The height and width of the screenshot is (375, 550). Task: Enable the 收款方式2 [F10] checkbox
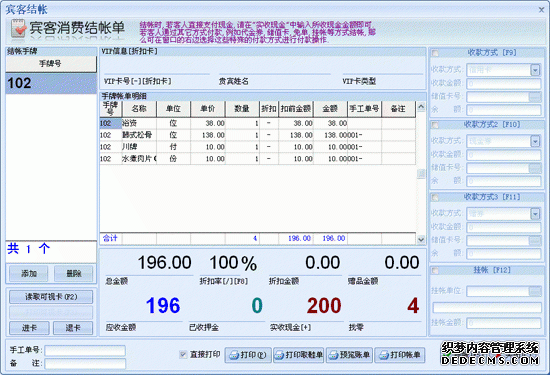click(435, 125)
